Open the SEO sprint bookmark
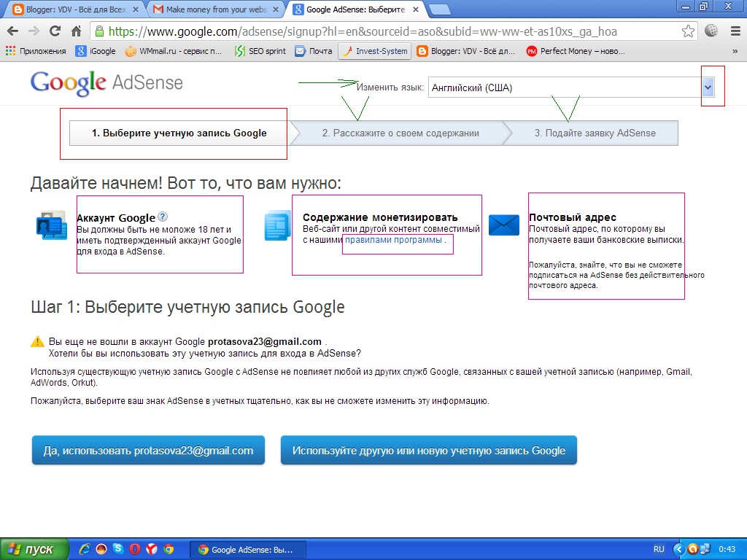 [x=260, y=51]
